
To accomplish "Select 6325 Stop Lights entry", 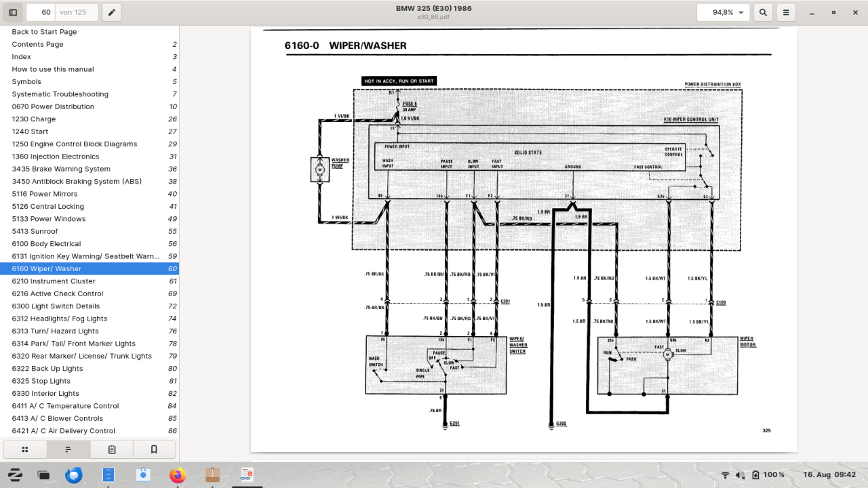I will coord(90,381).
